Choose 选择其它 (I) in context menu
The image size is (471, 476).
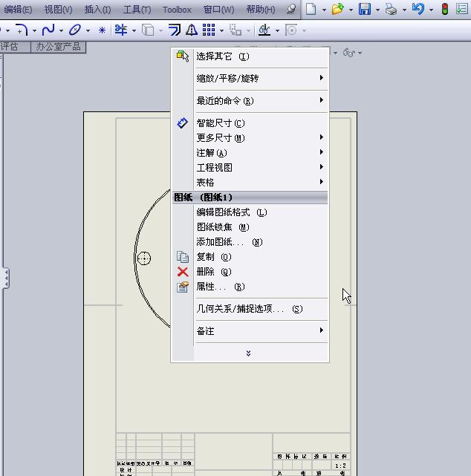[x=250, y=56]
